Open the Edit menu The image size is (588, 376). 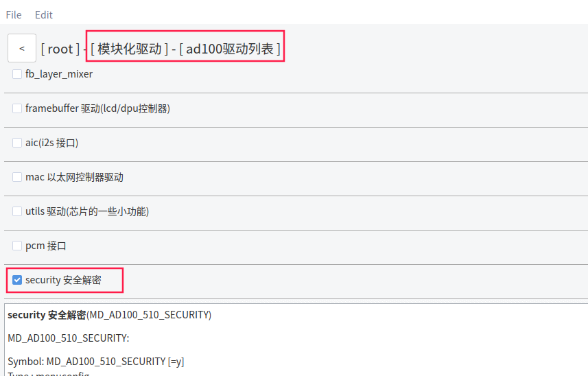tap(44, 15)
